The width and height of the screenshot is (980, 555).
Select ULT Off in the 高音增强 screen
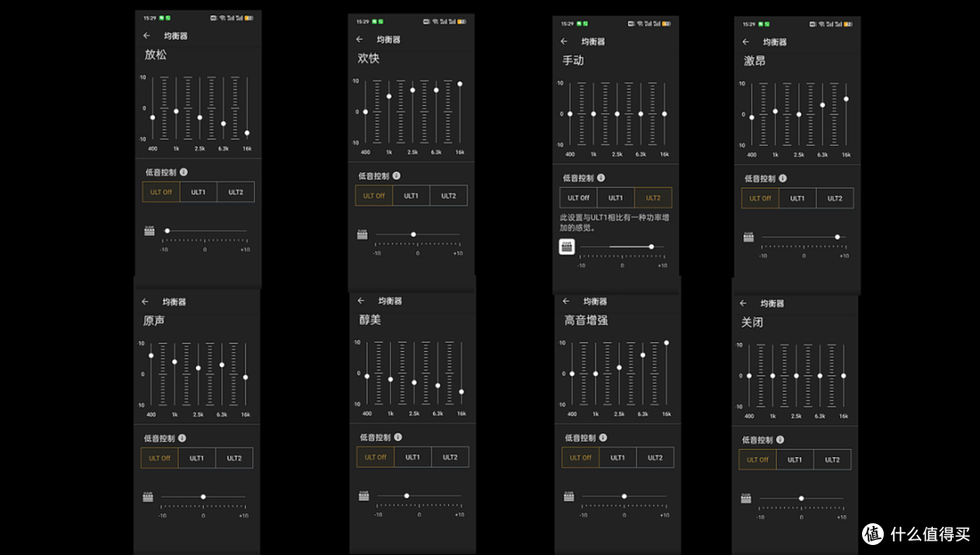tap(581, 458)
